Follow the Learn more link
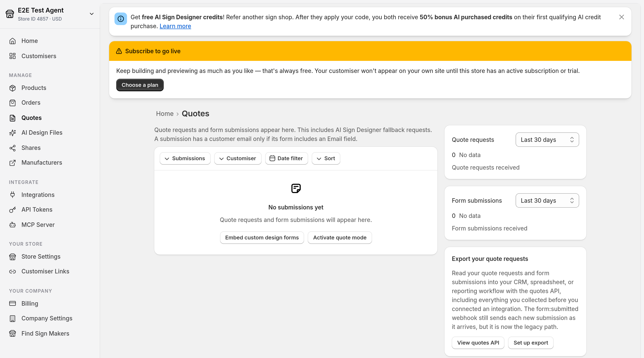This screenshot has width=644, height=358. (x=175, y=26)
